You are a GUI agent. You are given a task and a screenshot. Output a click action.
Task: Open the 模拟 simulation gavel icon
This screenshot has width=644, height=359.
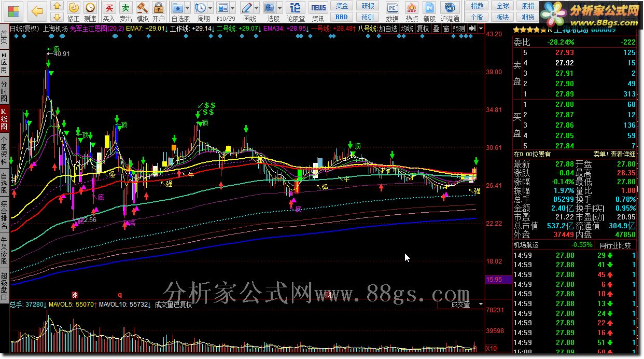click(x=142, y=11)
